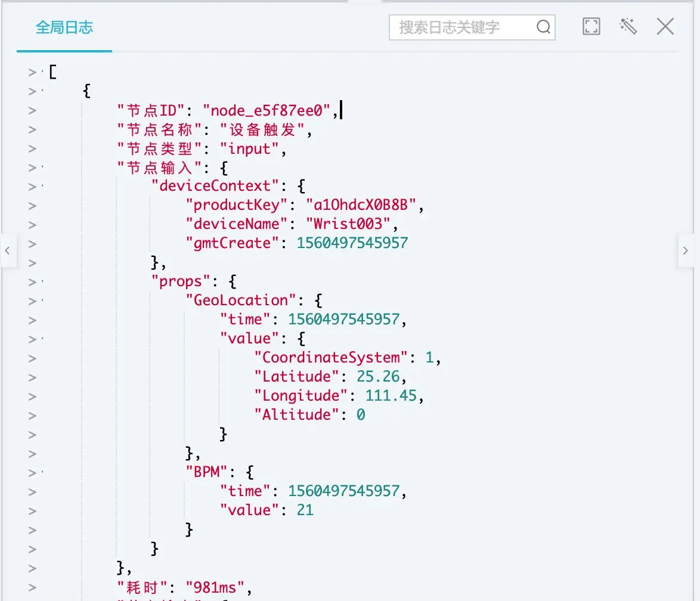The image size is (700, 601).
Task: Click productKey value a1OhdcX0B8B
Action: [x=361, y=205]
